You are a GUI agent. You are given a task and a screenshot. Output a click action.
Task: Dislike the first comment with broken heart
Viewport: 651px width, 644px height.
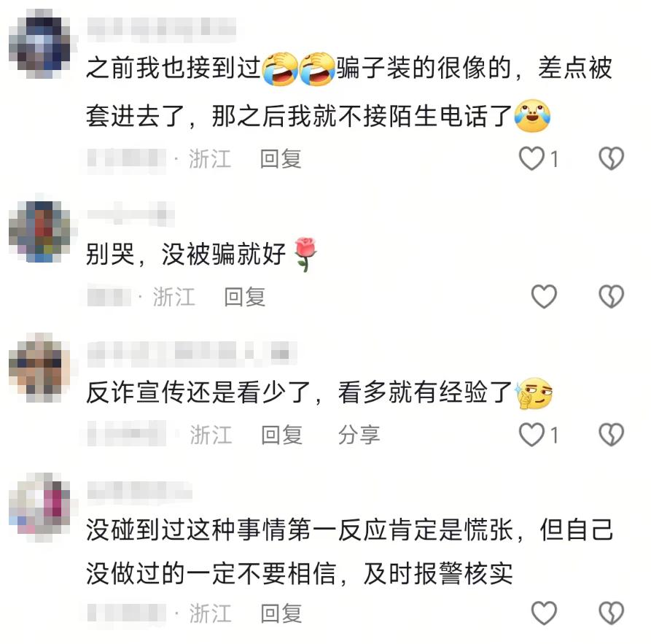tap(611, 158)
